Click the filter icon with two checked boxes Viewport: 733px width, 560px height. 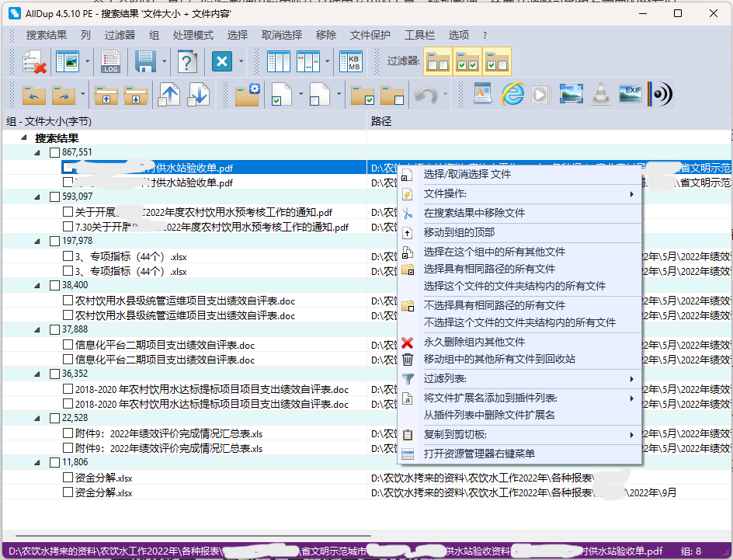pyautogui.click(x=467, y=61)
